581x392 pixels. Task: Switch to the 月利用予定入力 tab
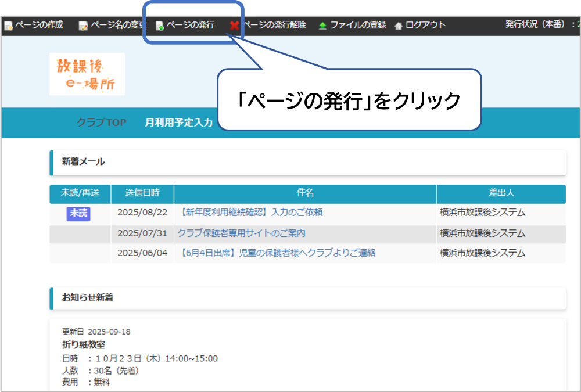coord(179,123)
